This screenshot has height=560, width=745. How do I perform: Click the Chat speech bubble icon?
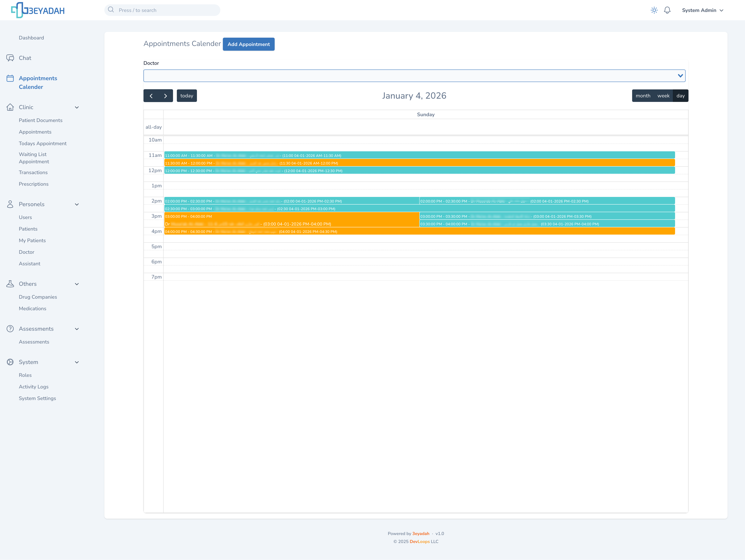(x=10, y=58)
